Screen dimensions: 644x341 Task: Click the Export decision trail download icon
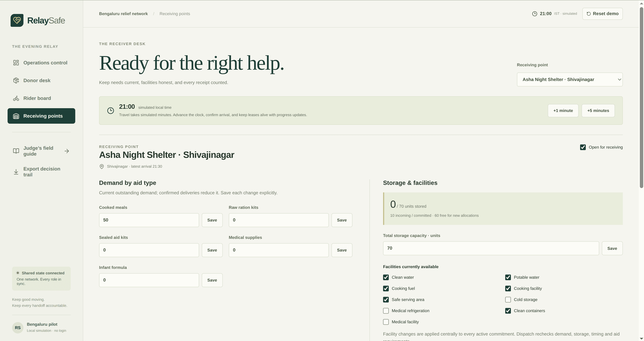[16, 172]
